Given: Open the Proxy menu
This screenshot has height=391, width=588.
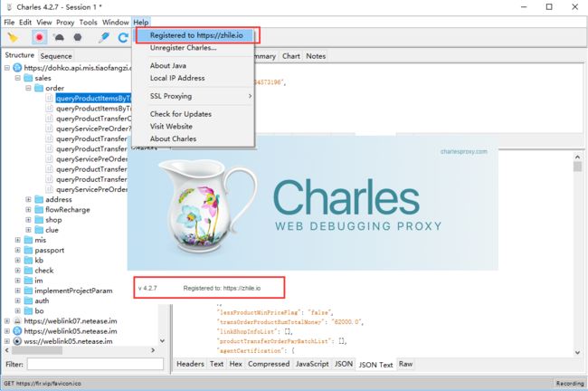Looking at the screenshot, I should (x=65, y=22).
